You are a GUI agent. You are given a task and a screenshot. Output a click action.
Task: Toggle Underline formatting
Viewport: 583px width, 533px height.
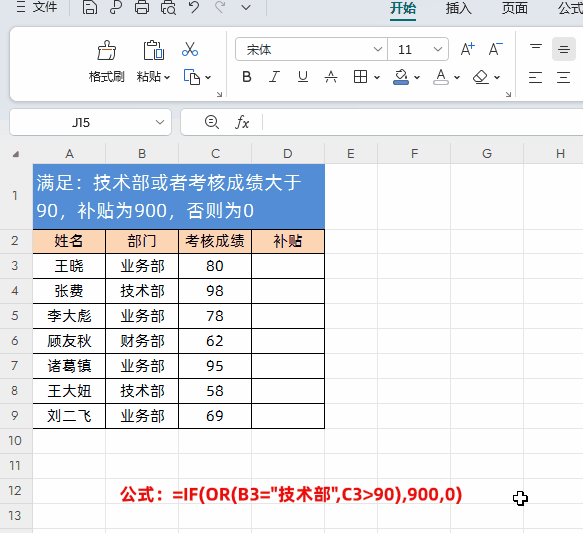[x=303, y=77]
